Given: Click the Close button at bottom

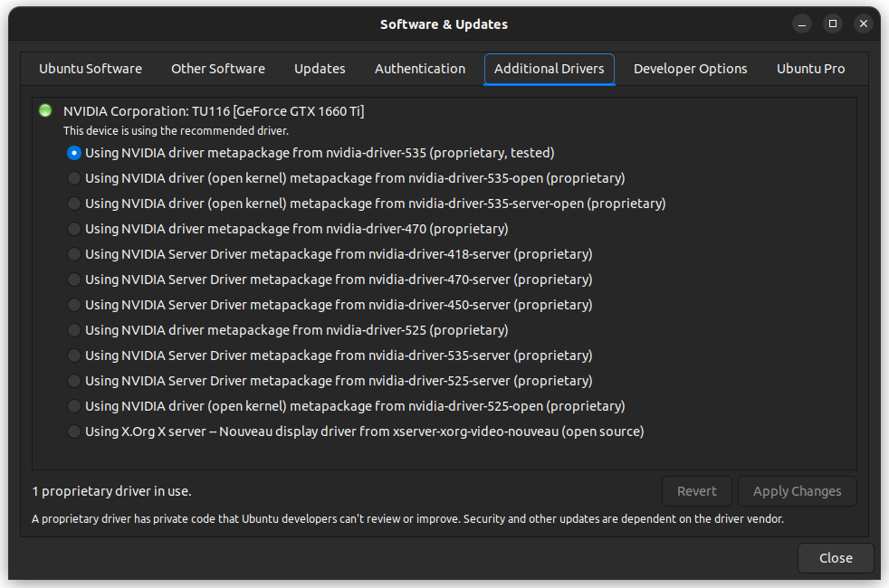Looking at the screenshot, I should point(836,558).
